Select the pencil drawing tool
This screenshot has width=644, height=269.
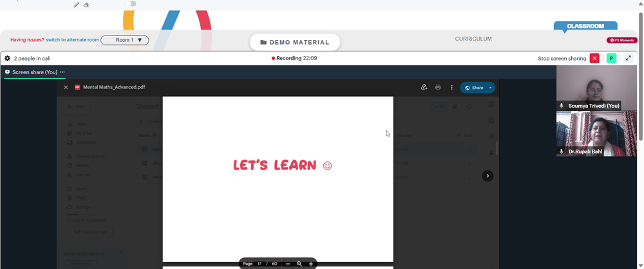pos(77,5)
